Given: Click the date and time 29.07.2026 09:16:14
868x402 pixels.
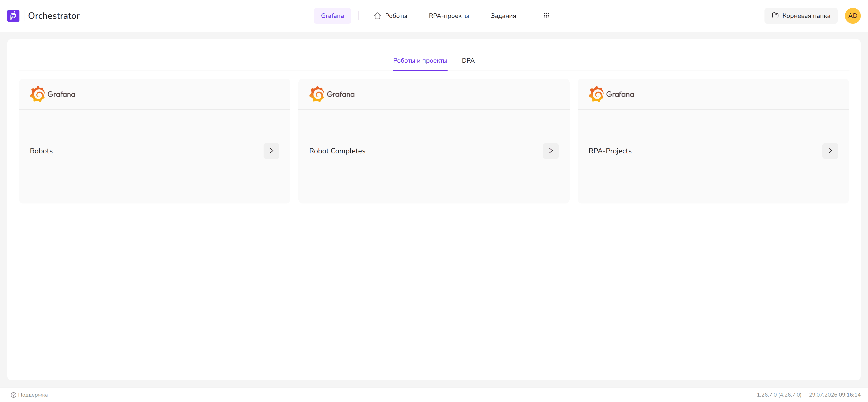Looking at the screenshot, I should [x=835, y=395].
